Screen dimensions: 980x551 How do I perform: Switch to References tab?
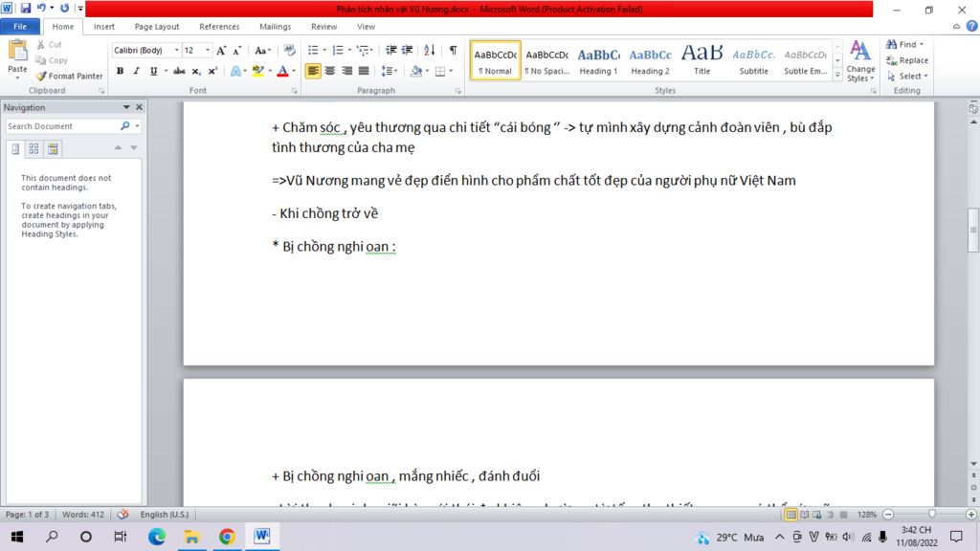(x=219, y=26)
